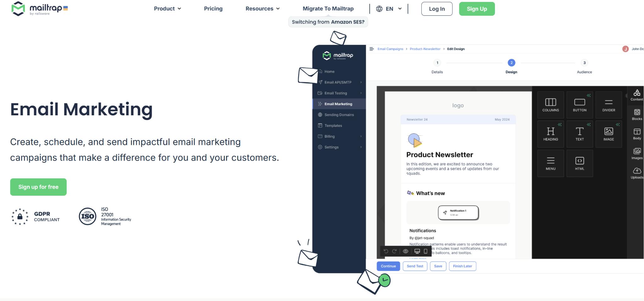This screenshot has width=644, height=301.
Task: Switch to mobile device preview
Action: [x=425, y=251]
